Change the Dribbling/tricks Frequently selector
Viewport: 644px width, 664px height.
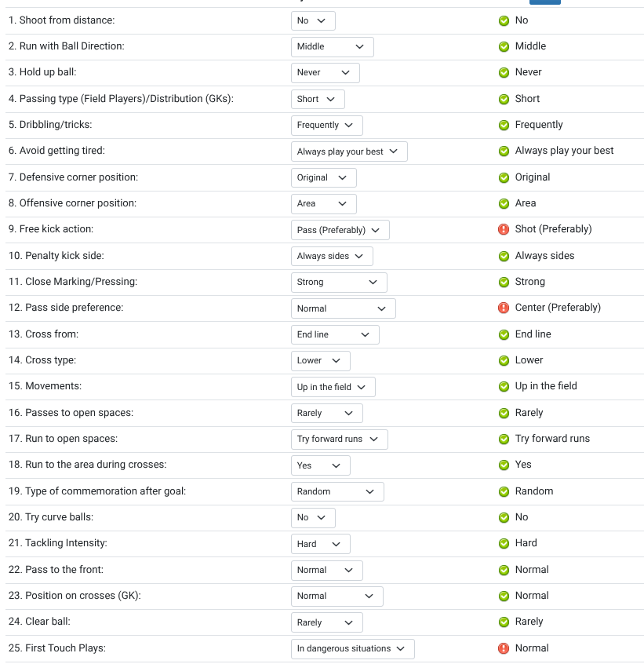click(326, 126)
